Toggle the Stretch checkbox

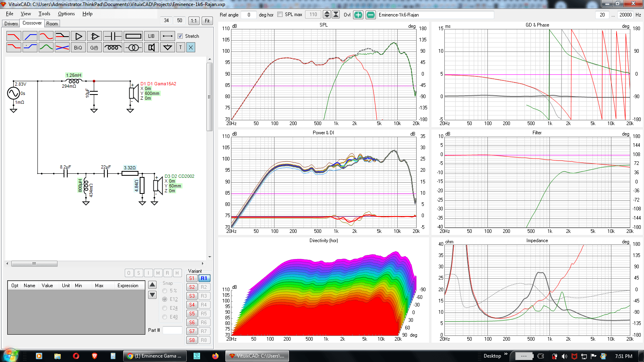(180, 36)
